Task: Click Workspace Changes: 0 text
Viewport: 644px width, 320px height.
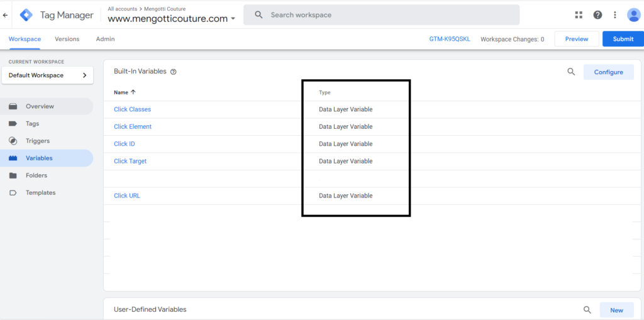Action: (x=512, y=40)
